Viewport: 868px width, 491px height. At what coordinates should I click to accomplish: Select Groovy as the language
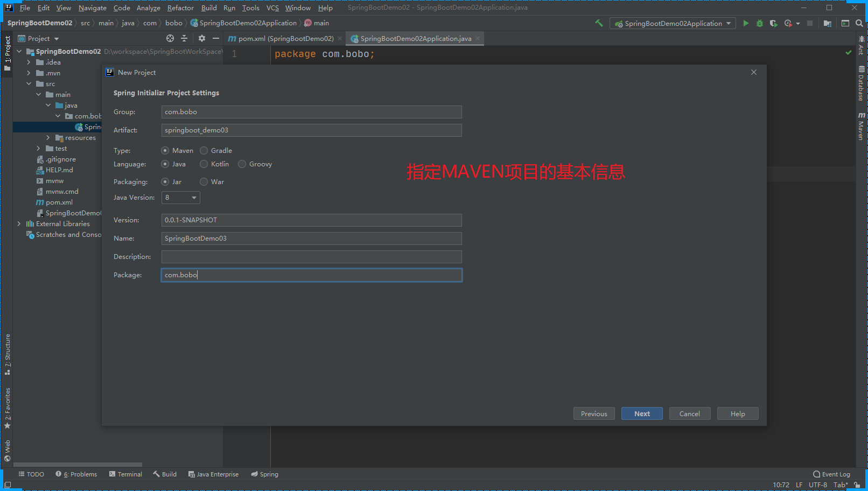coord(242,164)
